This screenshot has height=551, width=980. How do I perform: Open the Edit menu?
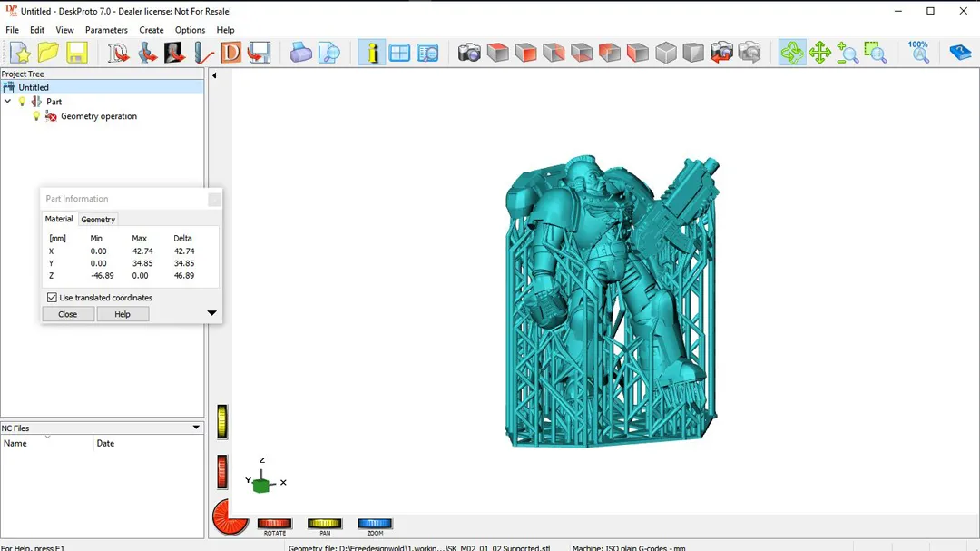[37, 30]
